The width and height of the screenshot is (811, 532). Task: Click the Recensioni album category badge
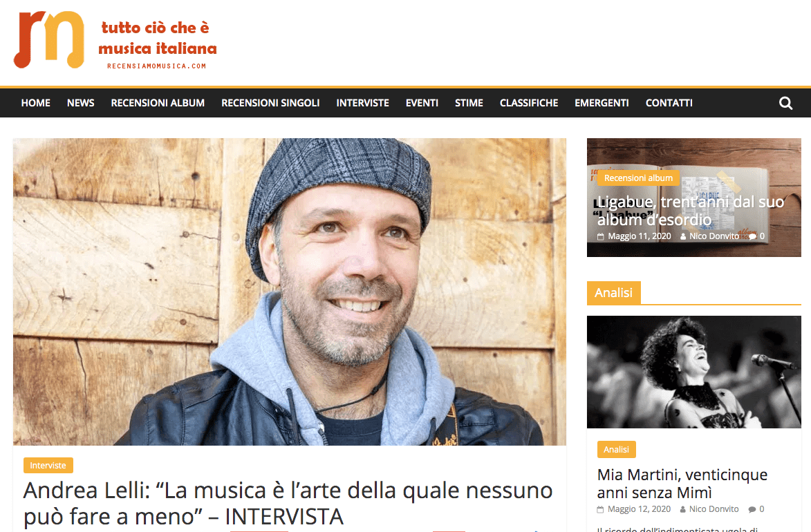tap(638, 178)
